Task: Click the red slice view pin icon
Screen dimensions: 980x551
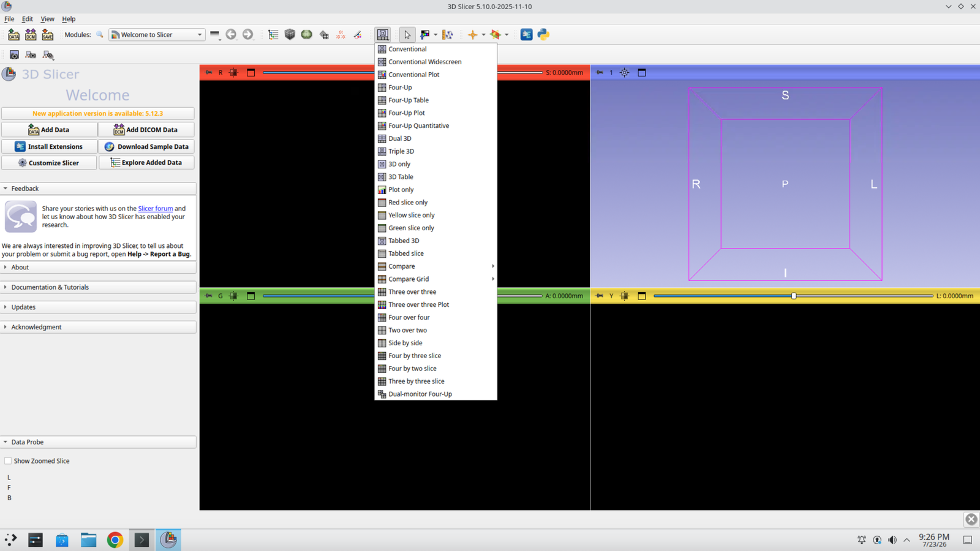Action: (209, 72)
